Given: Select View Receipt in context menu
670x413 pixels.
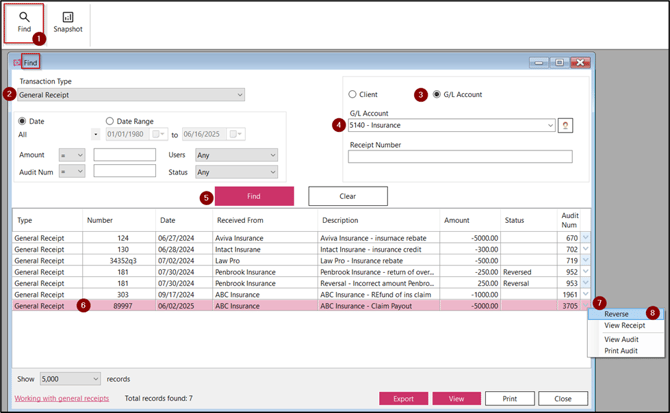Looking at the screenshot, I should [x=625, y=326].
